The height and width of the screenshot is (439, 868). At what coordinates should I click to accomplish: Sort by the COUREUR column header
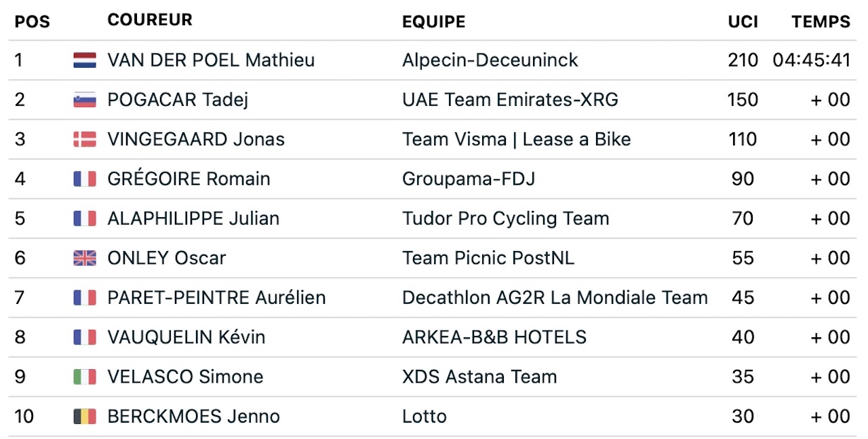[x=150, y=20]
